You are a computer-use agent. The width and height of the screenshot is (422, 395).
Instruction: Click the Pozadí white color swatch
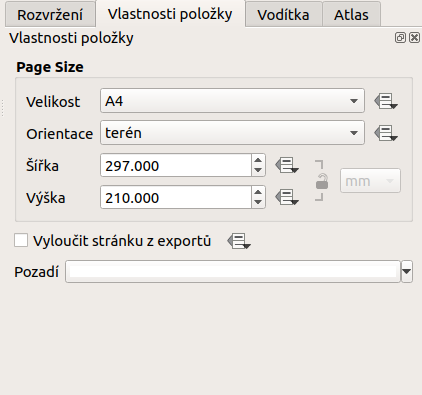tap(233, 272)
